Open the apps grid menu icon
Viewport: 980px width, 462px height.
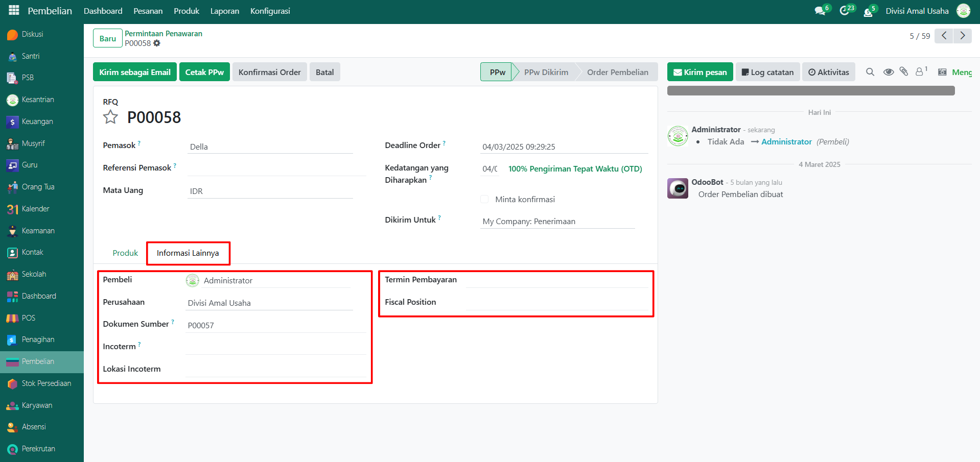14,10
